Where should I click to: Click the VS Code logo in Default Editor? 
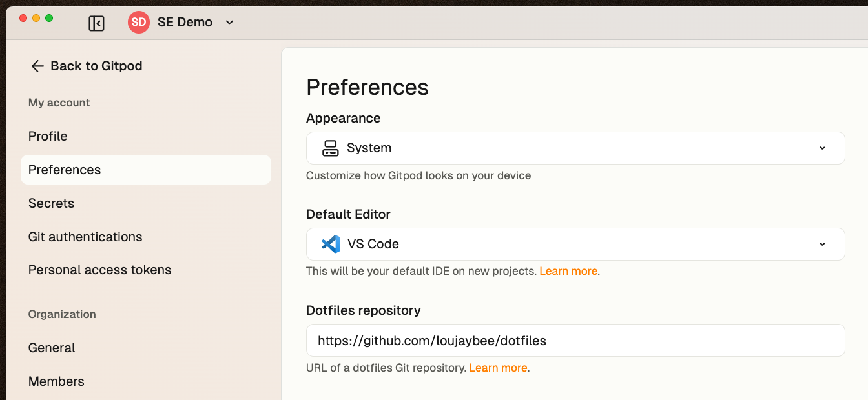point(331,244)
